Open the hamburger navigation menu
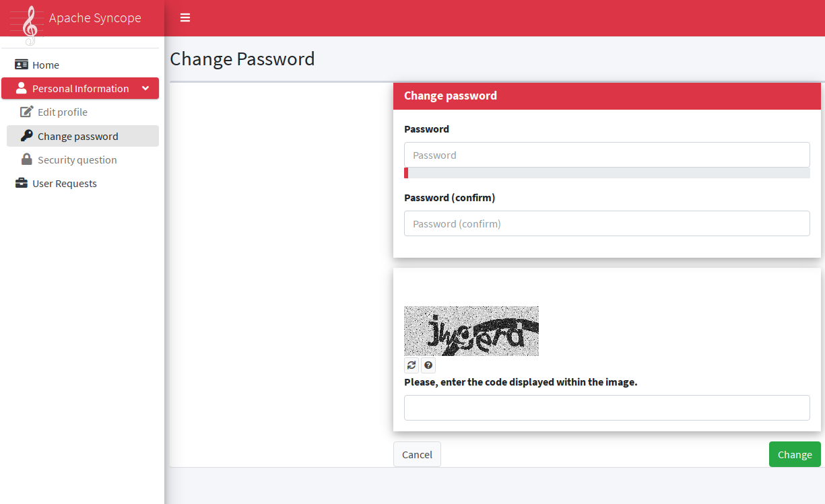The height and width of the screenshot is (504, 825). point(185,17)
